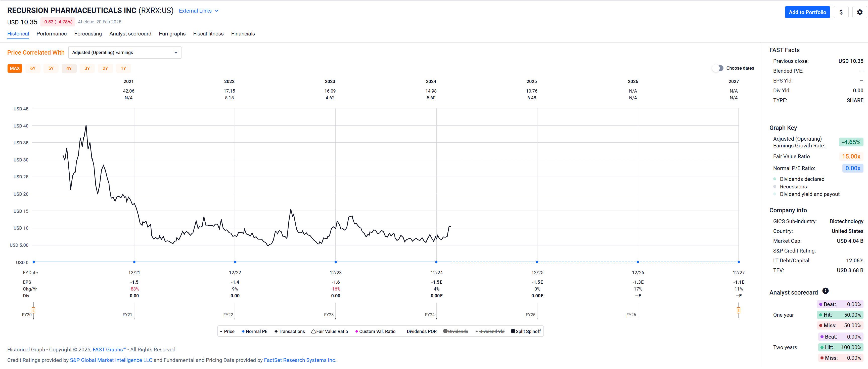Toggle Price series in chart legend
This screenshot has height=369, width=868.
(x=227, y=332)
